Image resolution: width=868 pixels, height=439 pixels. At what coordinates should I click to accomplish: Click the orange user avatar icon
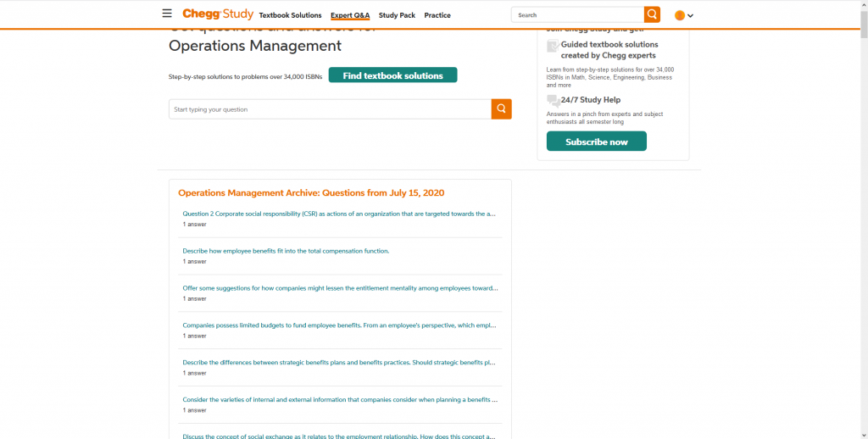click(x=679, y=15)
